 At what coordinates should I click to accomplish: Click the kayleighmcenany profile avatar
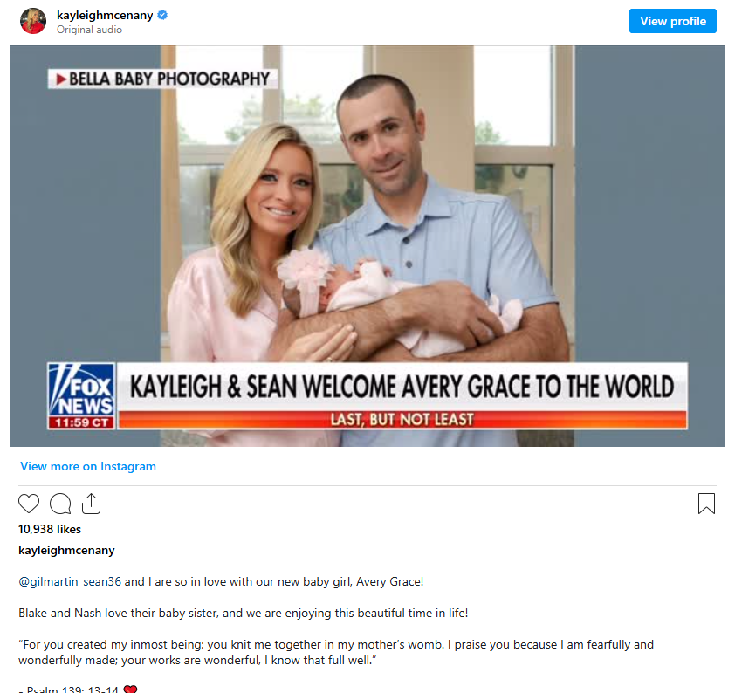33,21
